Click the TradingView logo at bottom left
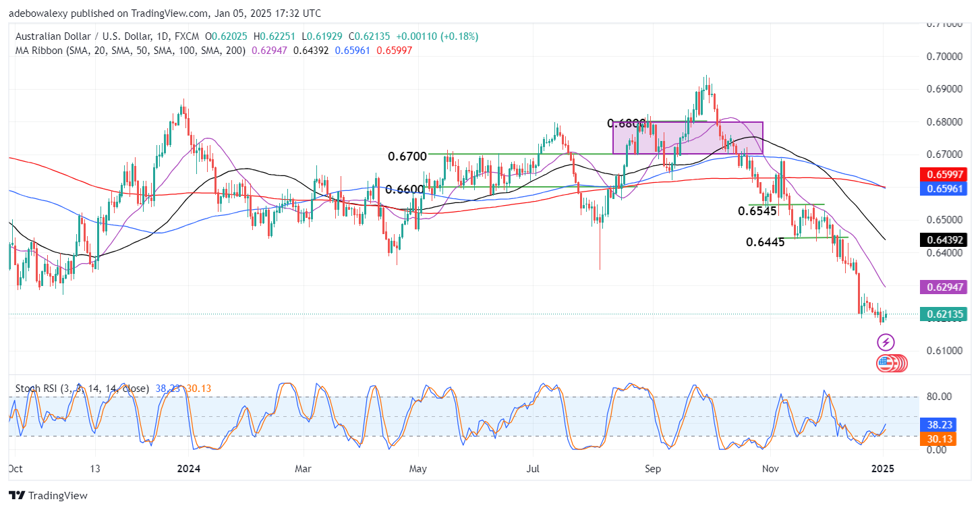 click(49, 496)
